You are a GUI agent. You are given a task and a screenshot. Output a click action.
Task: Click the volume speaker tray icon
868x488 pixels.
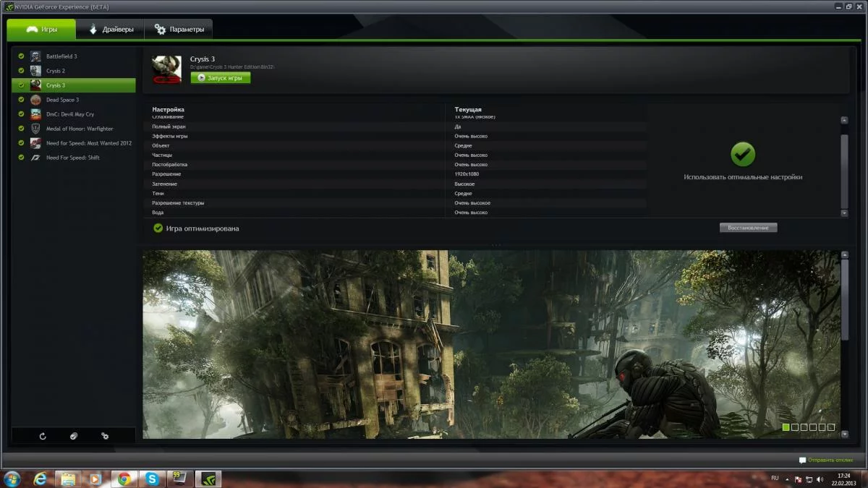point(820,479)
